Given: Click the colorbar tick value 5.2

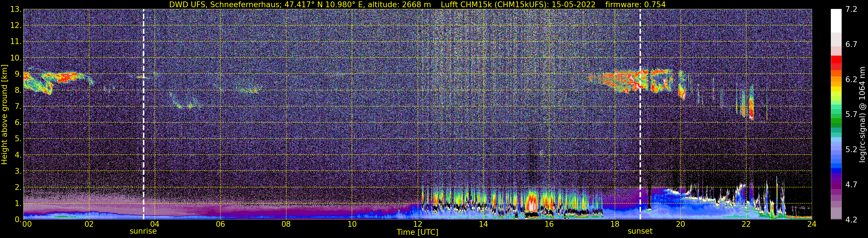Looking at the screenshot, I should (x=851, y=150).
